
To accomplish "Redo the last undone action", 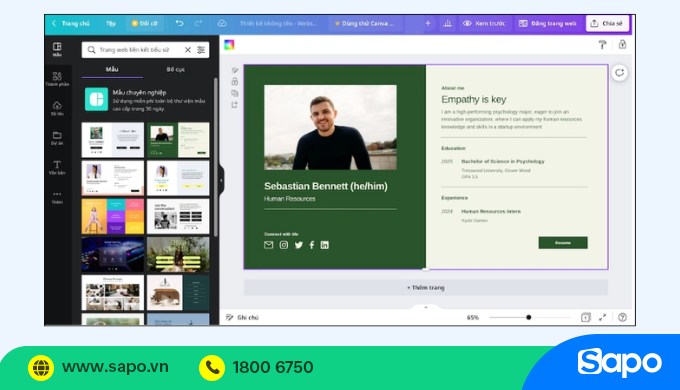I will click(198, 23).
